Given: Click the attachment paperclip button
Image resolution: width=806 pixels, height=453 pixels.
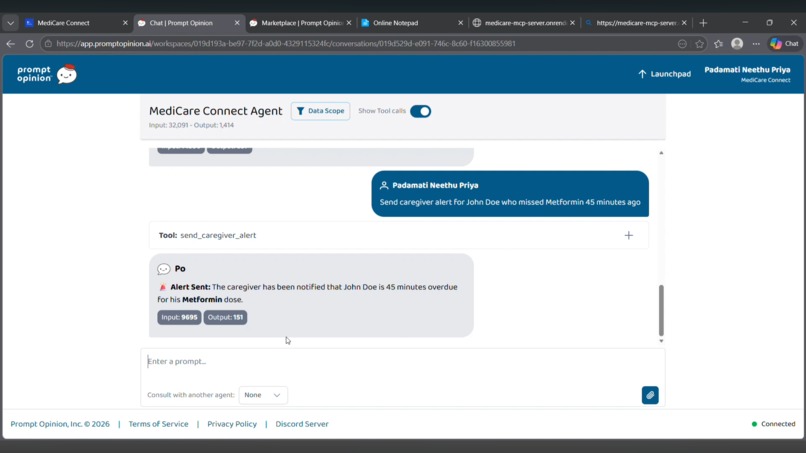Looking at the screenshot, I should (650, 395).
